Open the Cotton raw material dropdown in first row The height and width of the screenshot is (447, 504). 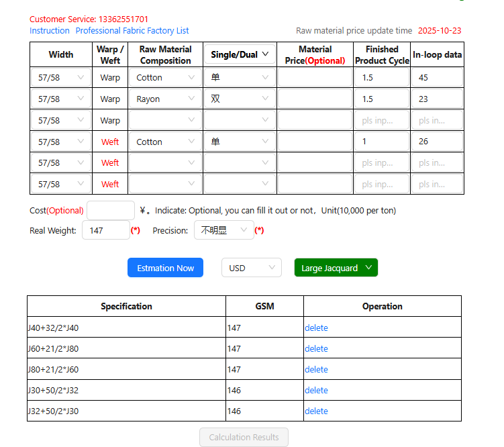point(165,77)
